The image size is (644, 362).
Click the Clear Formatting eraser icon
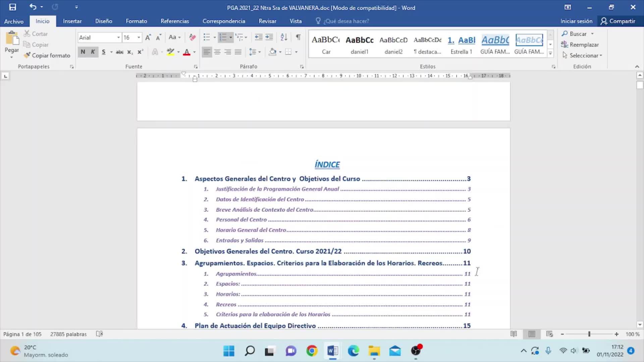point(192,37)
